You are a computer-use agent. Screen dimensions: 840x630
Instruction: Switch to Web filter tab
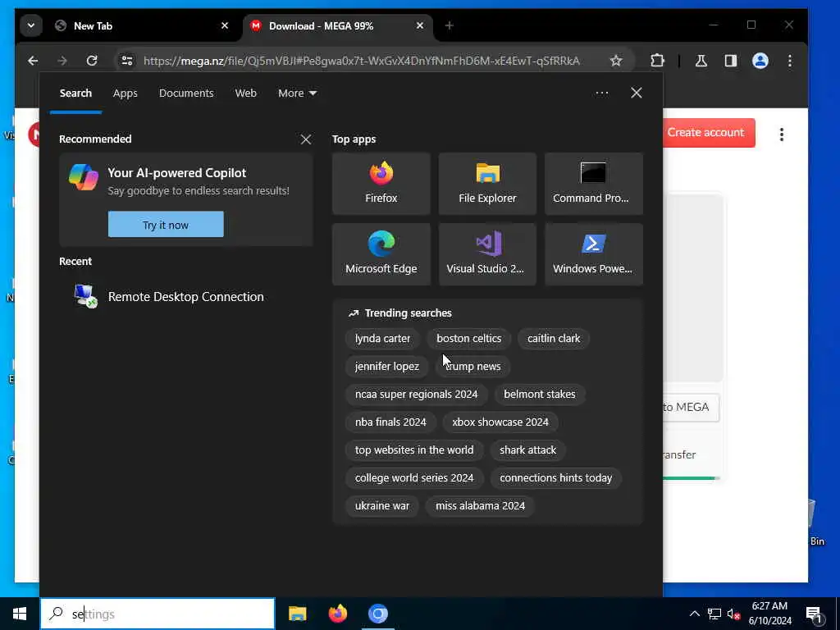click(246, 94)
